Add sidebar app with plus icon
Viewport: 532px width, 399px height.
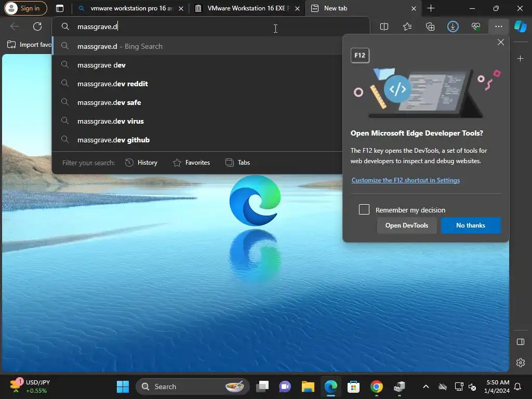tap(520, 58)
